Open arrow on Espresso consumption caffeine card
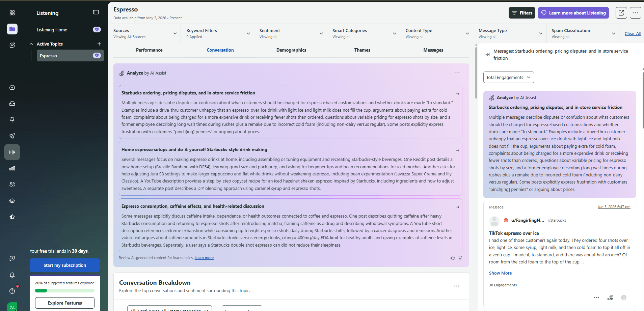Screen dimensions: 644x311 click(458, 207)
